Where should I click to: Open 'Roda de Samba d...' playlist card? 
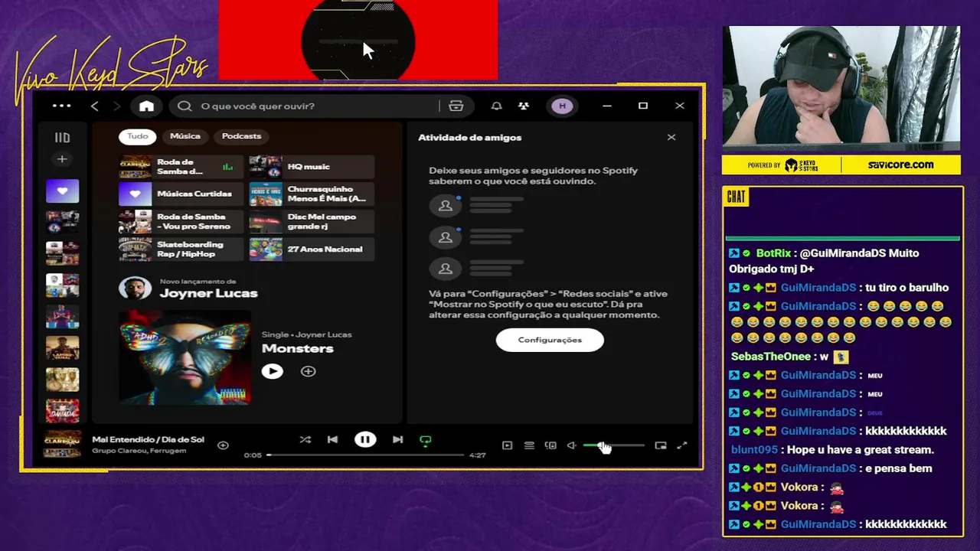181,166
